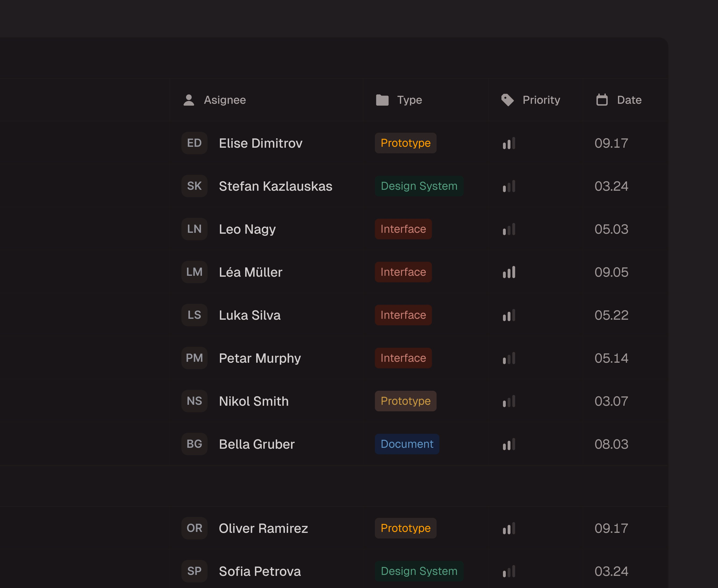The width and height of the screenshot is (718, 588).
Task: Click the folder icon next to Type
Action: pos(382,100)
